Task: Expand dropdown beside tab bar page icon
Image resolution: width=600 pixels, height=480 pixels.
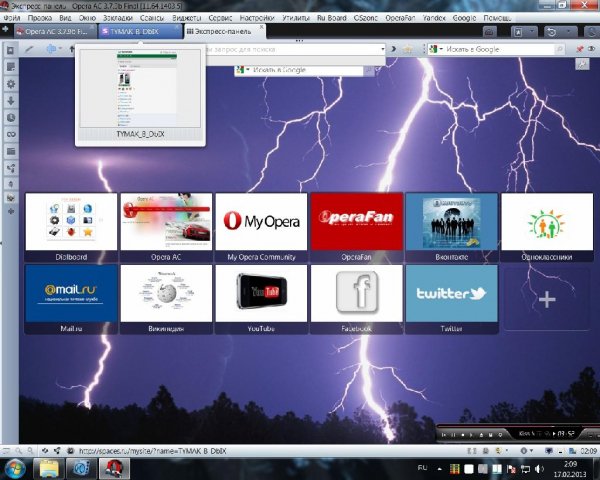Action: click(531, 32)
